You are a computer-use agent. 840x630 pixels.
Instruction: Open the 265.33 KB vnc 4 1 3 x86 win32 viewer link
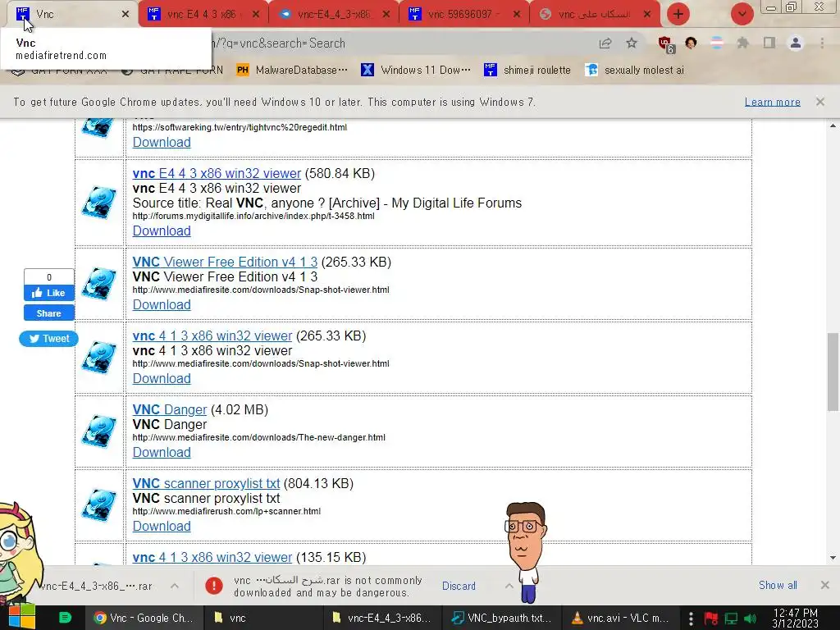212,336
